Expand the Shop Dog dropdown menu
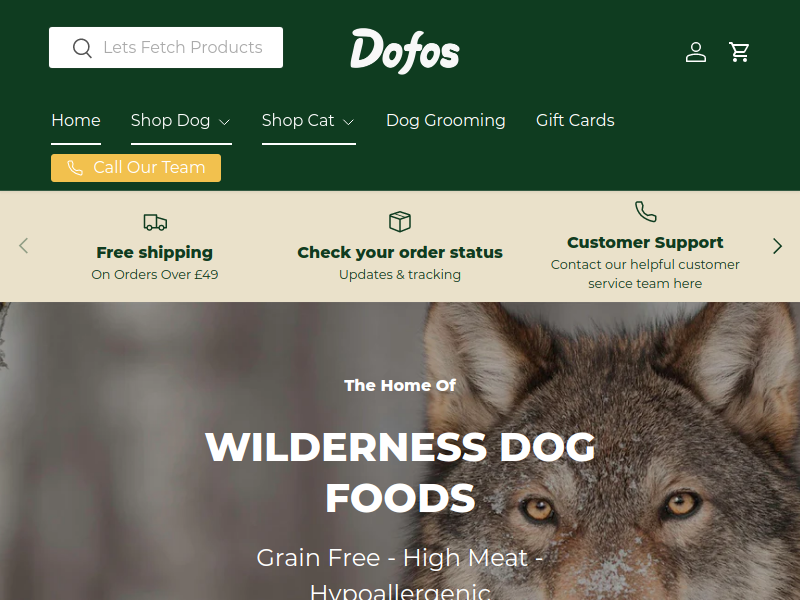Screen dimensions: 800x600 click(x=181, y=121)
